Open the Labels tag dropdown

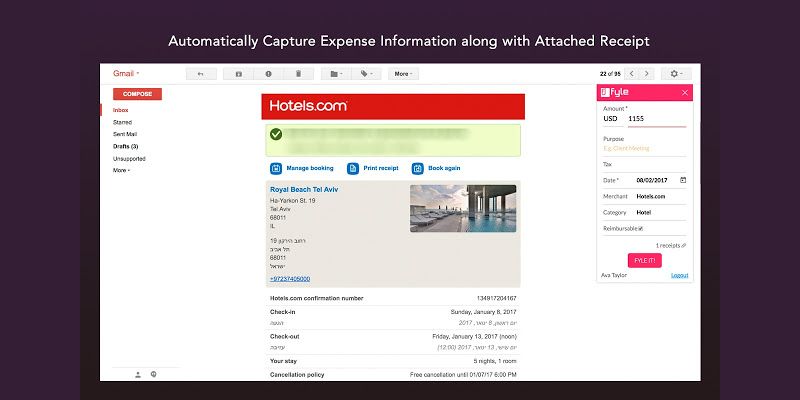pyautogui.click(x=366, y=74)
